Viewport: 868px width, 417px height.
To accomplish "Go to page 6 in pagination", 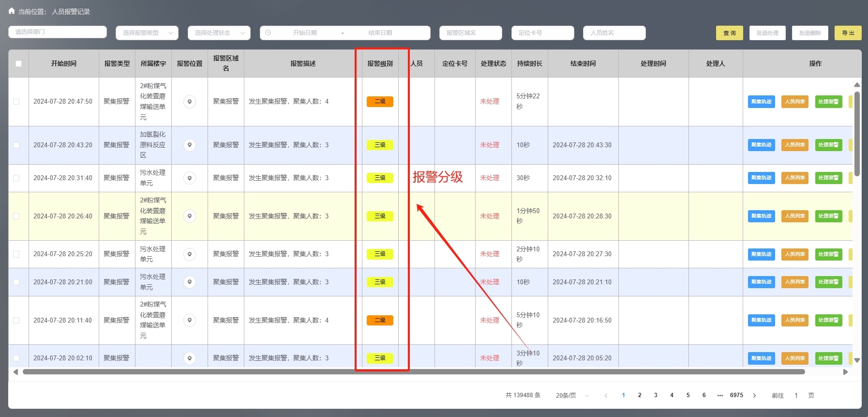I will tap(704, 395).
